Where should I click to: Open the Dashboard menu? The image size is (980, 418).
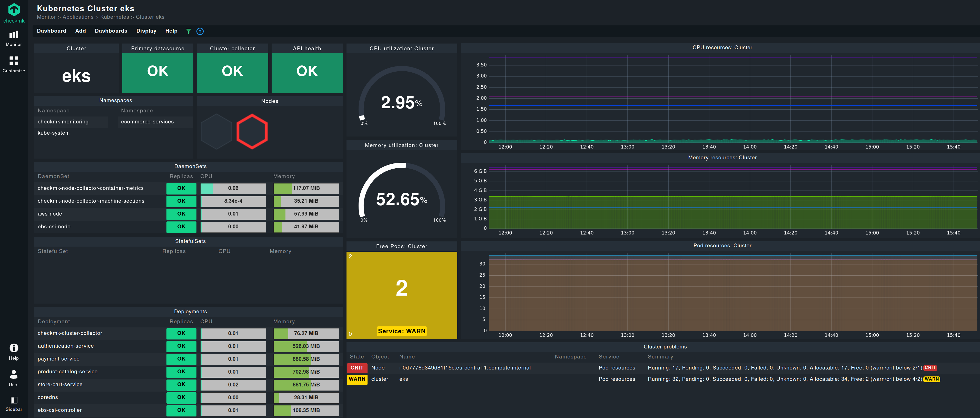(x=51, y=31)
